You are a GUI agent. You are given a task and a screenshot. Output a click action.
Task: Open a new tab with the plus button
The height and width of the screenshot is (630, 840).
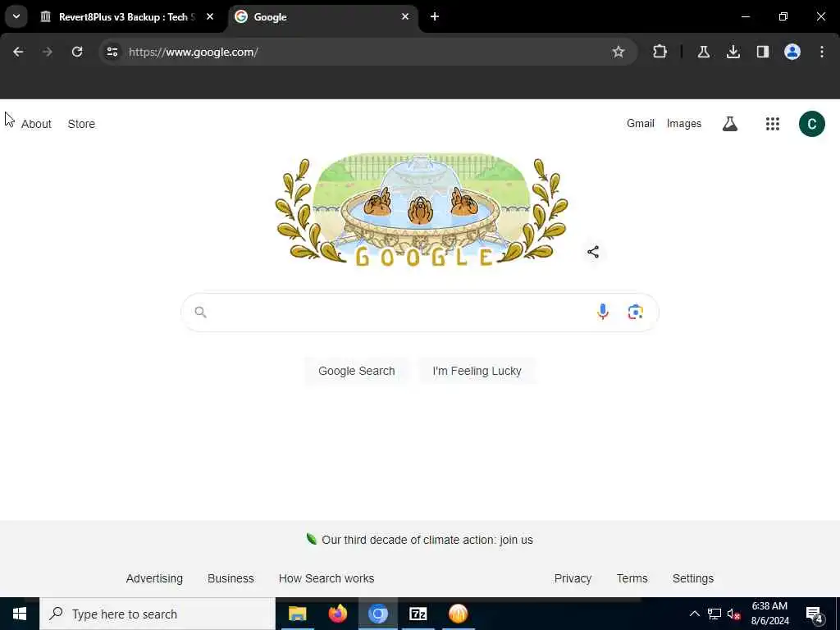(x=435, y=16)
